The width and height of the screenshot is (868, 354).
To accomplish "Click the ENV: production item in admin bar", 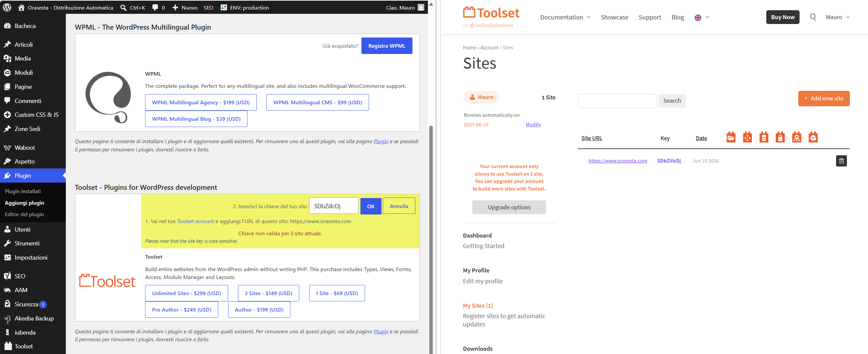I will pos(245,8).
